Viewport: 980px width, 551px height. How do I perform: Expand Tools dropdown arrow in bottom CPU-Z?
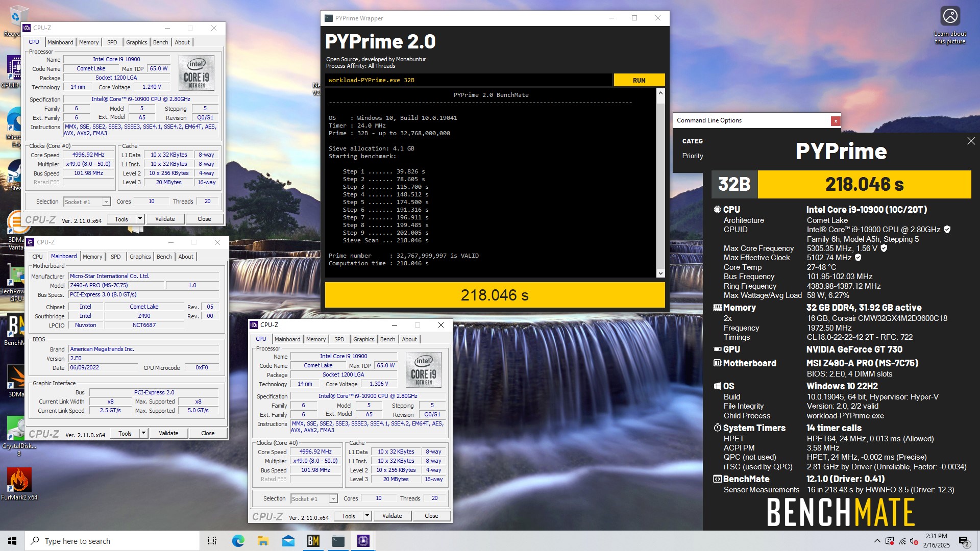click(x=367, y=516)
